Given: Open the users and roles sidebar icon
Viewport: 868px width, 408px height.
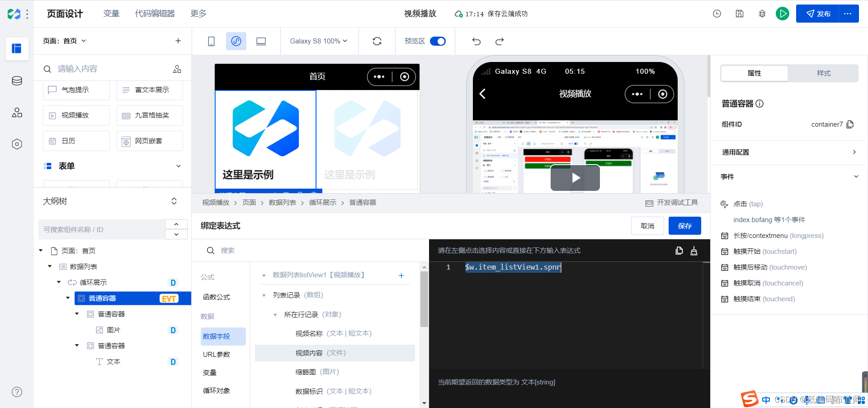Looking at the screenshot, I should [17, 113].
